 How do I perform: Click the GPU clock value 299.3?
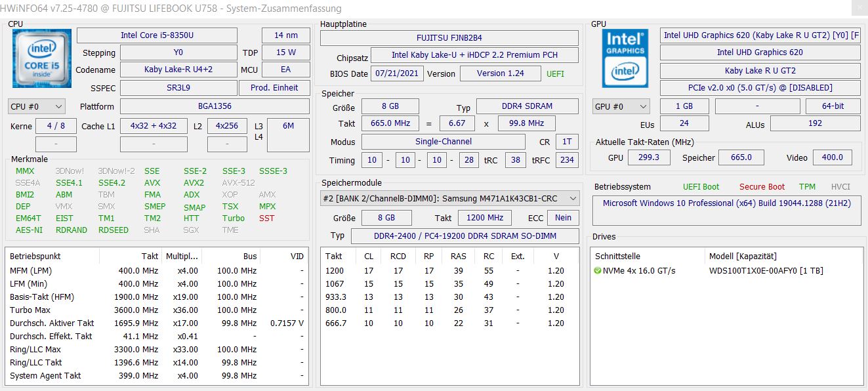[648, 157]
